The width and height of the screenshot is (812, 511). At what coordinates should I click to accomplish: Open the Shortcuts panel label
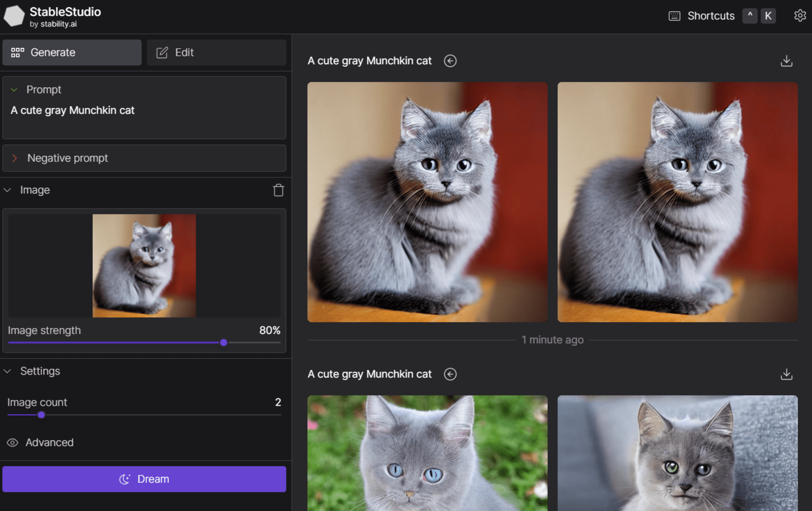click(x=711, y=16)
